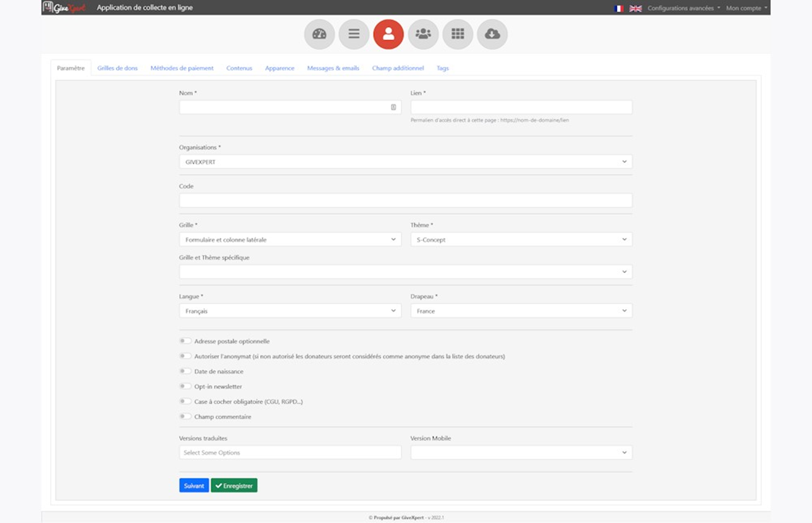
Task: Select the red single-user icon
Action: (388, 34)
